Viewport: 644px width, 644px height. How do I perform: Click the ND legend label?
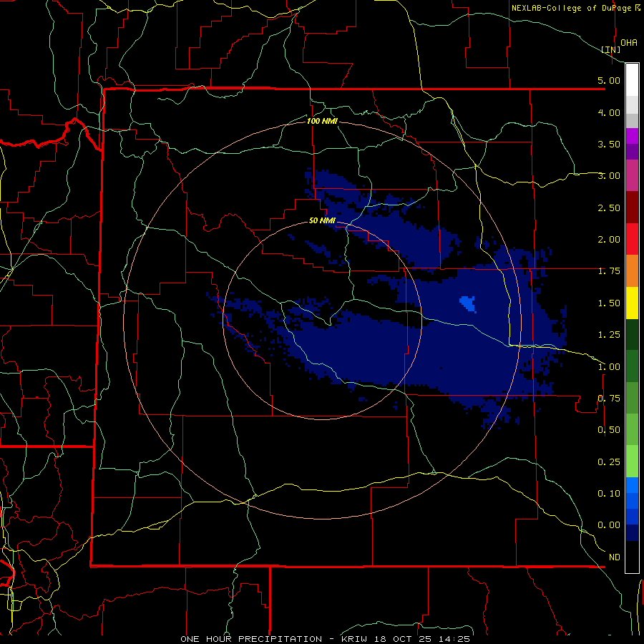pyautogui.click(x=615, y=557)
